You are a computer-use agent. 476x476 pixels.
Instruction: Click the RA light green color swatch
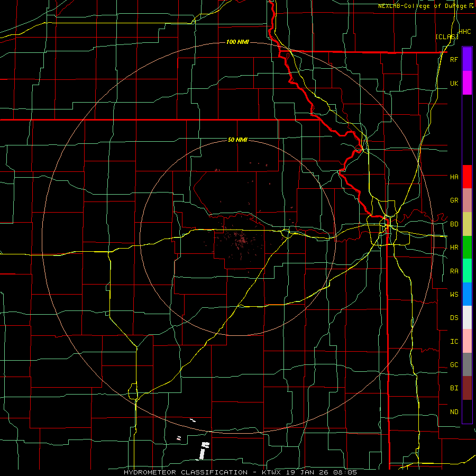click(x=467, y=271)
